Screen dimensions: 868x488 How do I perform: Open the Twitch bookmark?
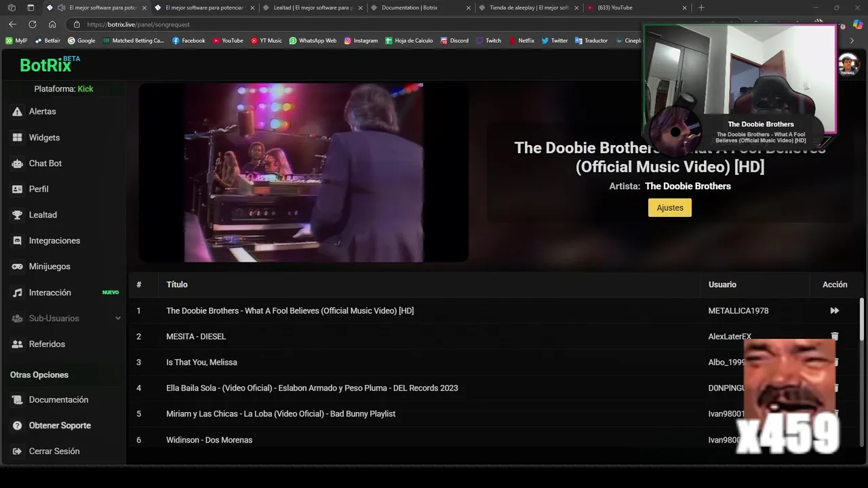[x=488, y=41]
